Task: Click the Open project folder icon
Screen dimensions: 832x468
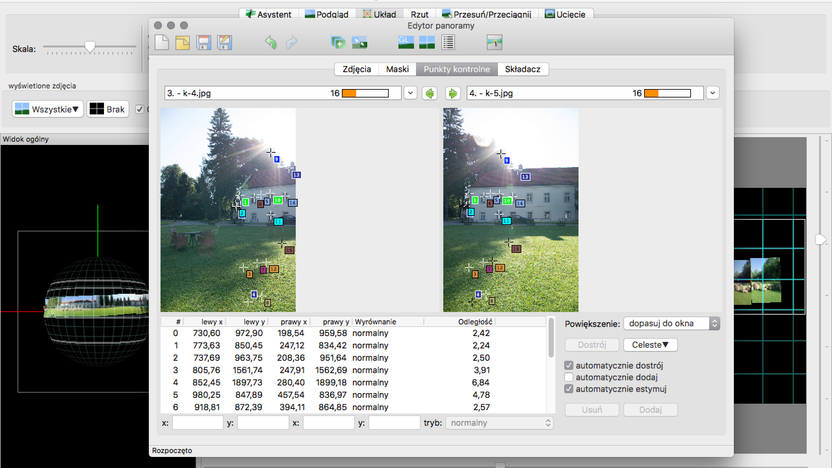Action: click(x=183, y=42)
